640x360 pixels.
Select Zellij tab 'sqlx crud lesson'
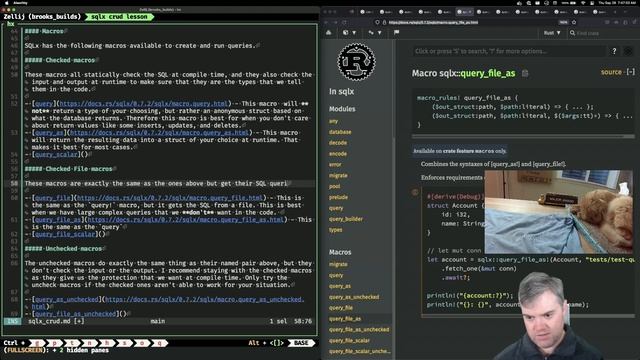coord(119,17)
